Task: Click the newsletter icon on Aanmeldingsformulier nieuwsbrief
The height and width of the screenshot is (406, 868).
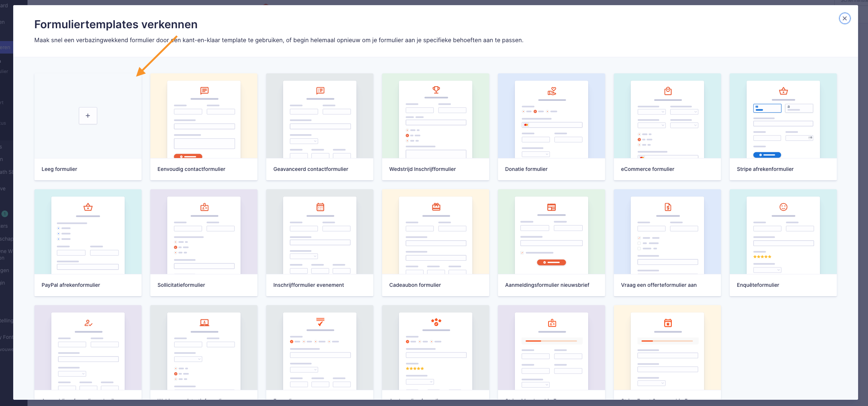Action: (x=552, y=207)
